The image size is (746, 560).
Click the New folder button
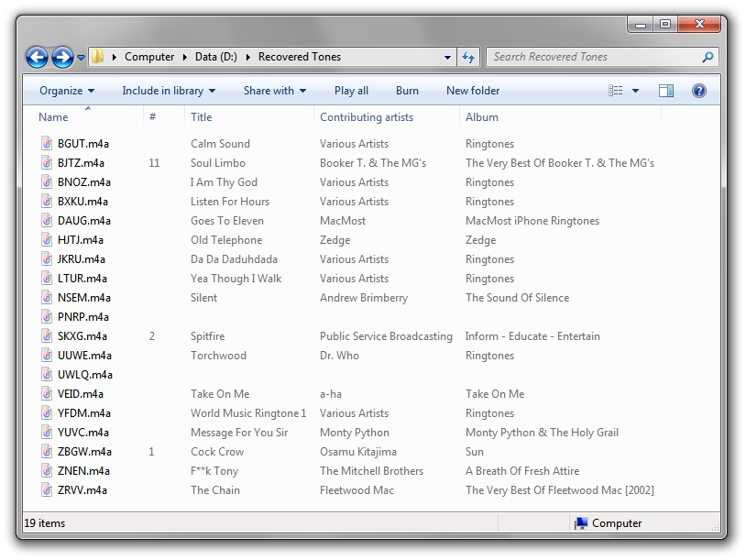tap(473, 91)
